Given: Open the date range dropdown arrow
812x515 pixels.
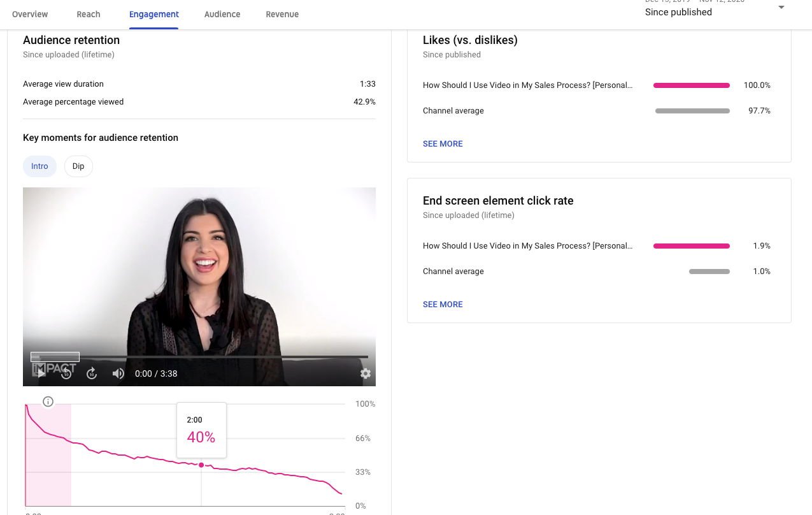Looking at the screenshot, I should [781, 8].
